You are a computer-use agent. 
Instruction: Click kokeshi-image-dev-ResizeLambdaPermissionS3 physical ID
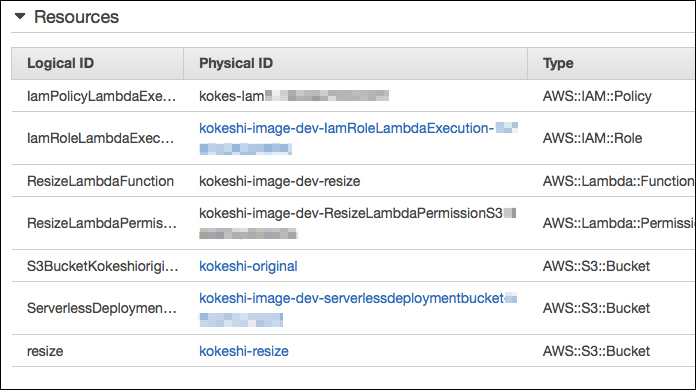pyautogui.click(x=351, y=213)
